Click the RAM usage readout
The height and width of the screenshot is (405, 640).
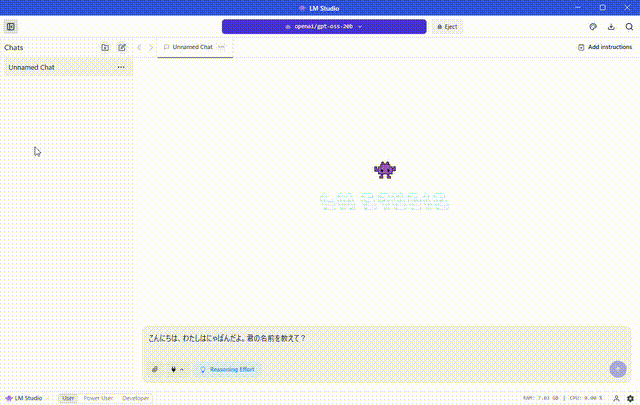[x=540, y=398]
